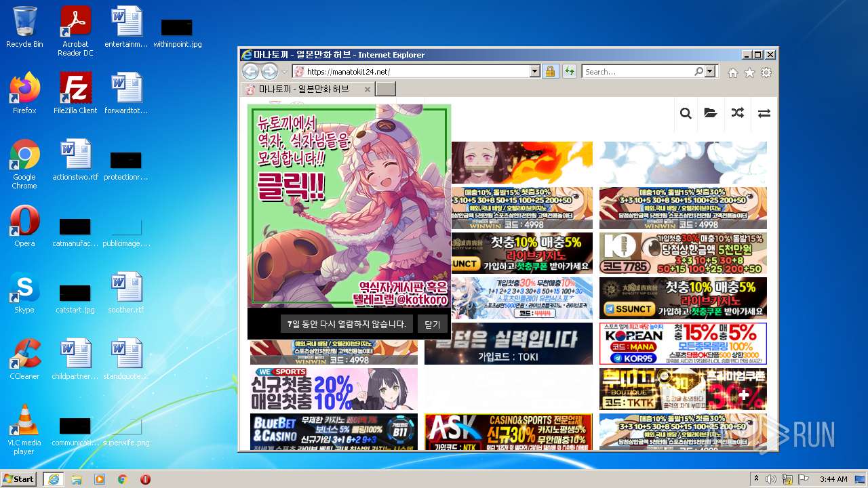Open the Boutique 코드 TKTK banner

pyautogui.click(x=683, y=389)
